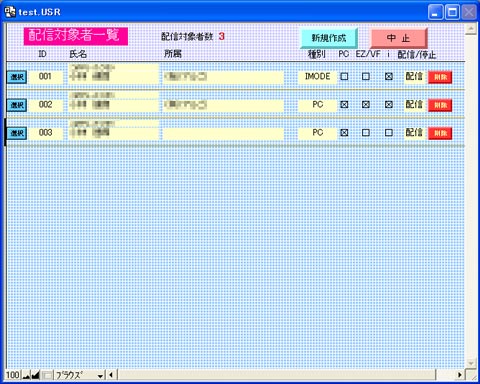Uncheck the EZ/VF checkbox for ID 002
This screenshot has width=480, height=384.
coord(366,105)
